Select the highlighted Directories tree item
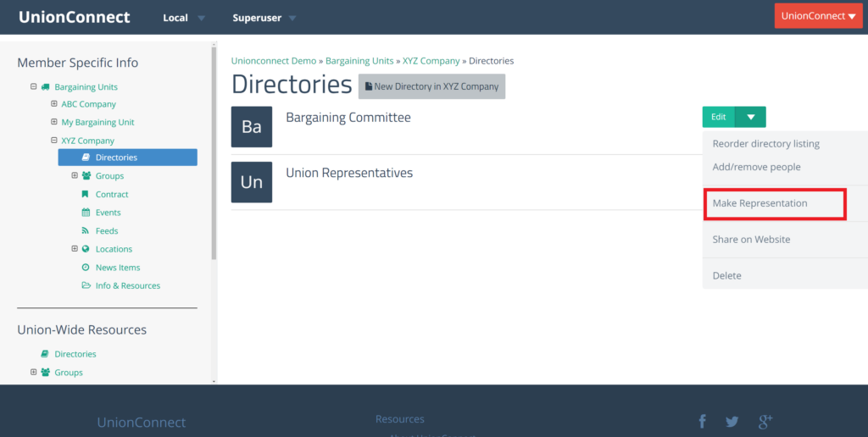This screenshot has width=868, height=437. 127,158
